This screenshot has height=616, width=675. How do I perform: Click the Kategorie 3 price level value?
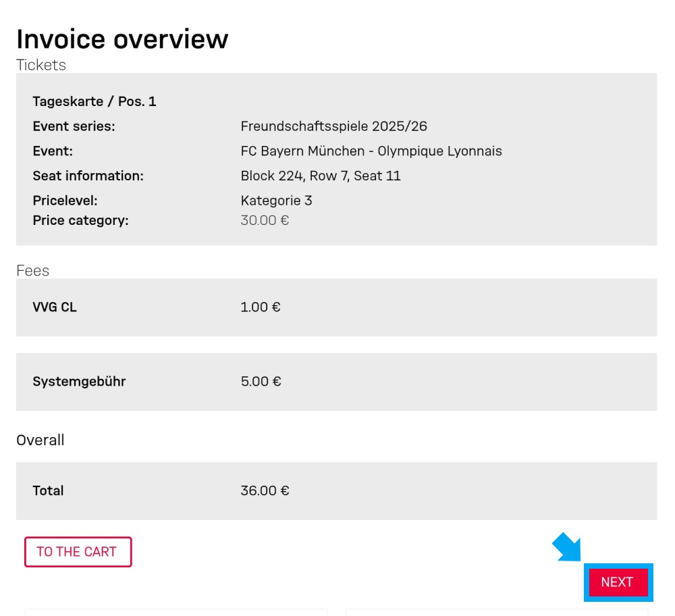click(276, 201)
